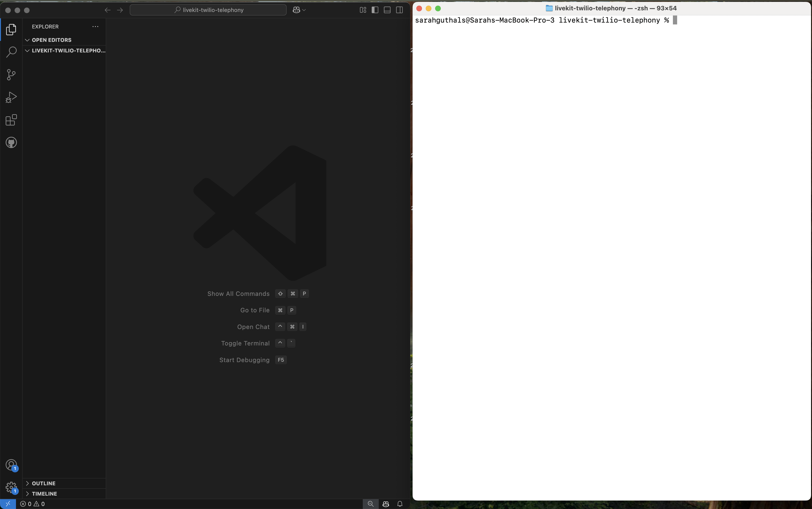Open the Explorer view in activity bar
The height and width of the screenshot is (509, 812).
coord(11,30)
